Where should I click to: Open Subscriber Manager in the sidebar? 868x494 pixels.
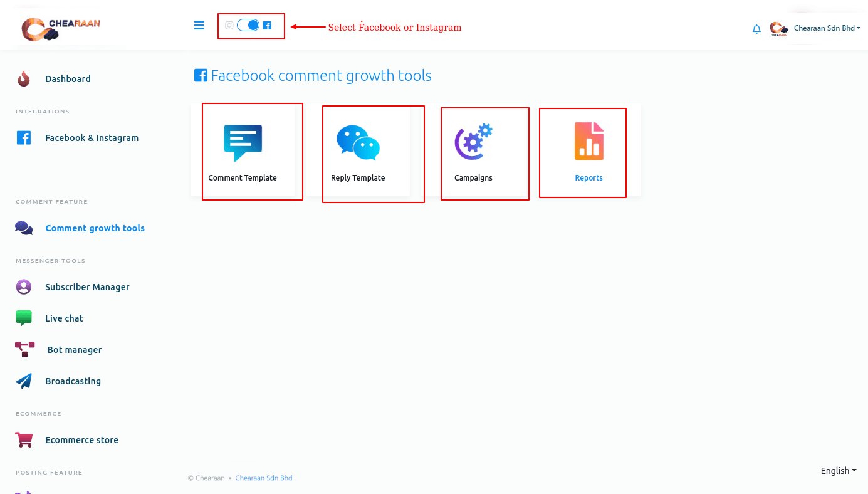click(87, 287)
